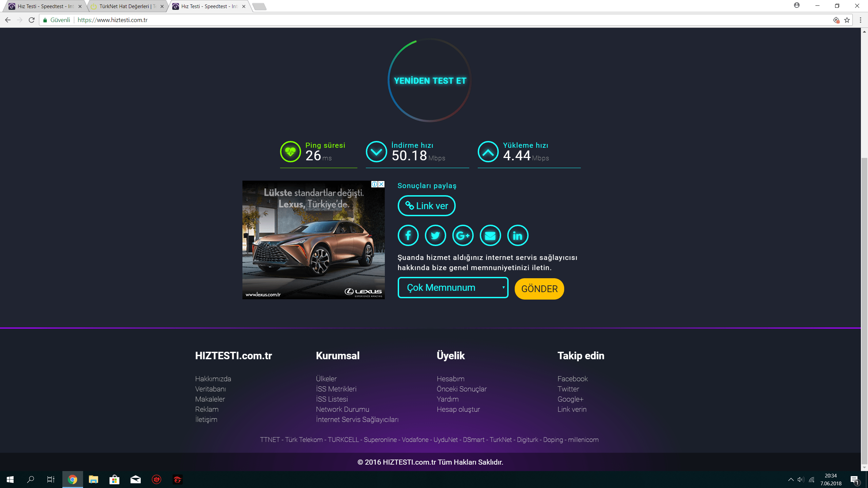Image resolution: width=868 pixels, height=488 pixels.
Task: Switch to TürkNet Hat Değerleri tab
Action: click(x=125, y=6)
